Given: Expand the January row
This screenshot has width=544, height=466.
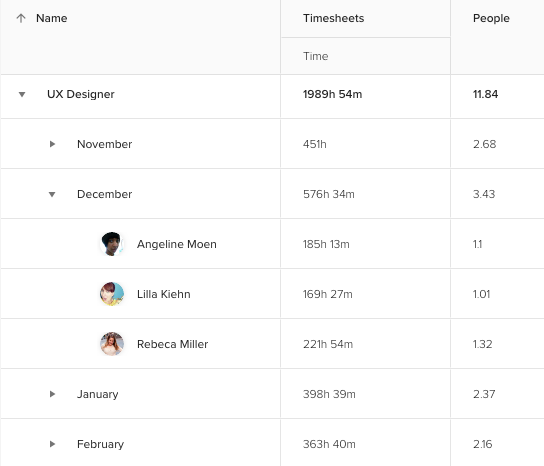Looking at the screenshot, I should click(x=52, y=394).
